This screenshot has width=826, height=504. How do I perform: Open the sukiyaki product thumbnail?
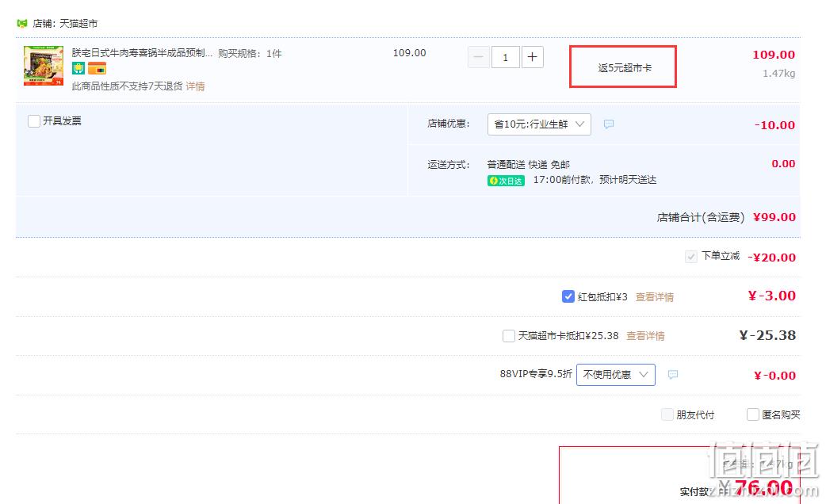[x=43, y=66]
